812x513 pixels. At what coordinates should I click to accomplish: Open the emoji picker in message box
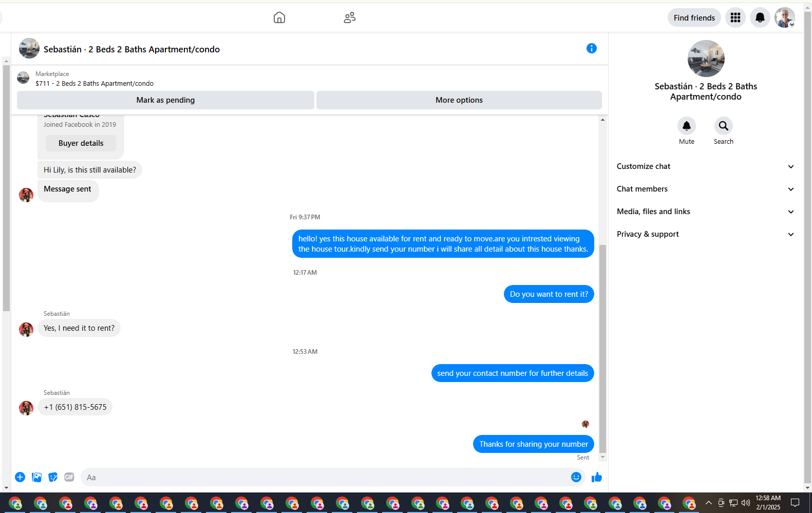[x=576, y=477]
